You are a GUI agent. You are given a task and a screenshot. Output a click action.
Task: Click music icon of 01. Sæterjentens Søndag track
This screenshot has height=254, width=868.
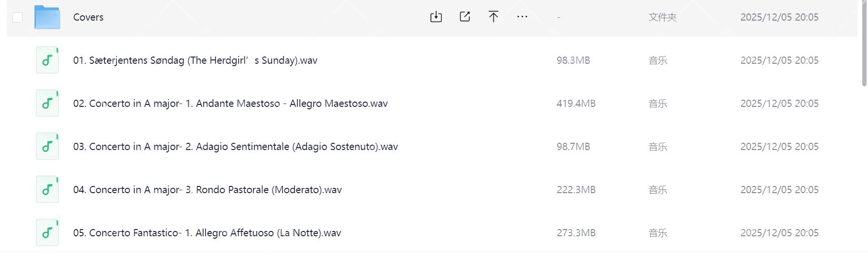pyautogui.click(x=47, y=60)
